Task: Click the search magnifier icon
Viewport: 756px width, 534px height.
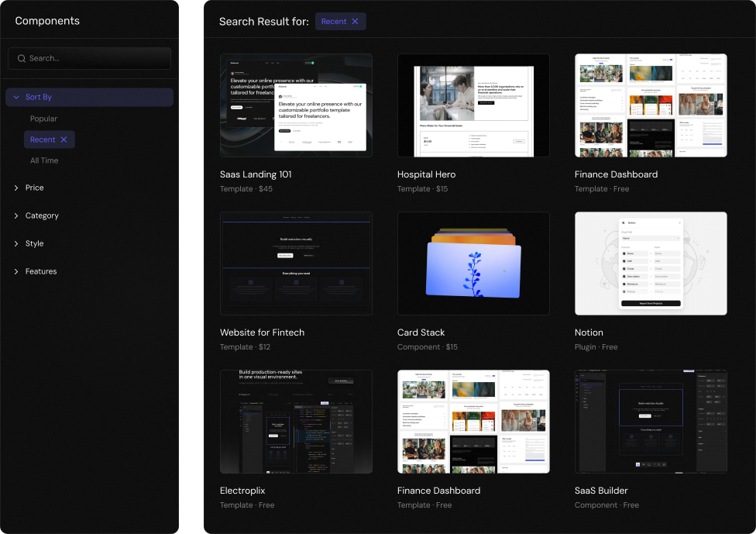Action: (x=21, y=58)
